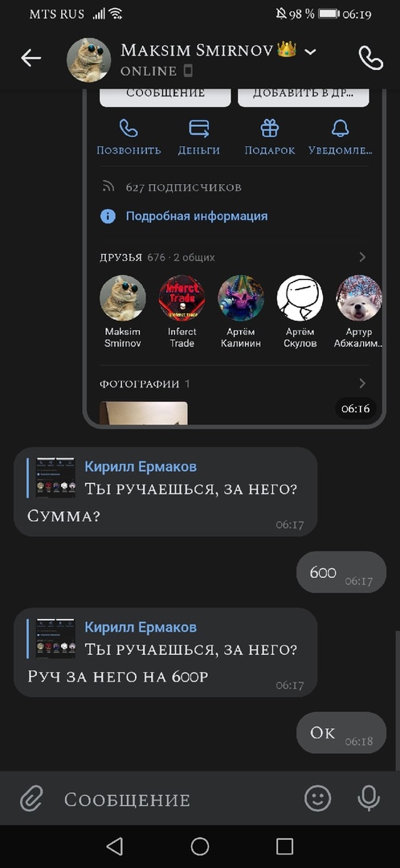Tap the Деньги money transfer icon
Viewport: 400px width, 868px height.
tap(198, 129)
